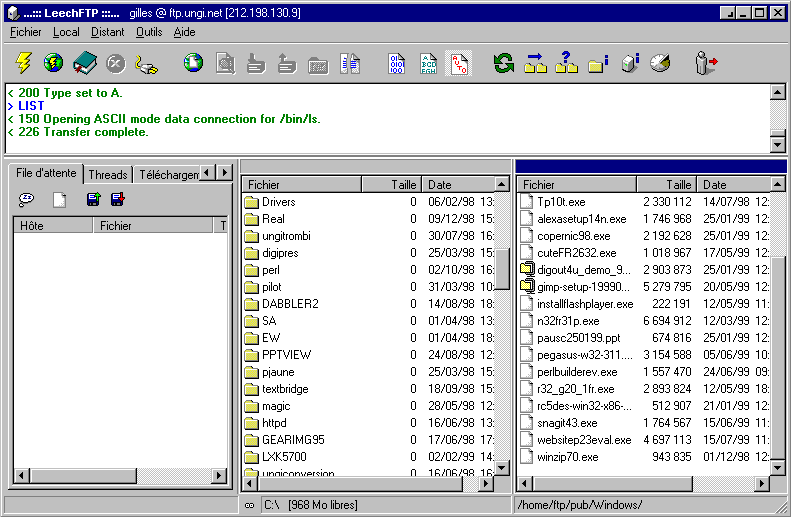Click the remote list horizontal scroll right arrow
Viewport: 791px width, 517px height.
click(762, 484)
